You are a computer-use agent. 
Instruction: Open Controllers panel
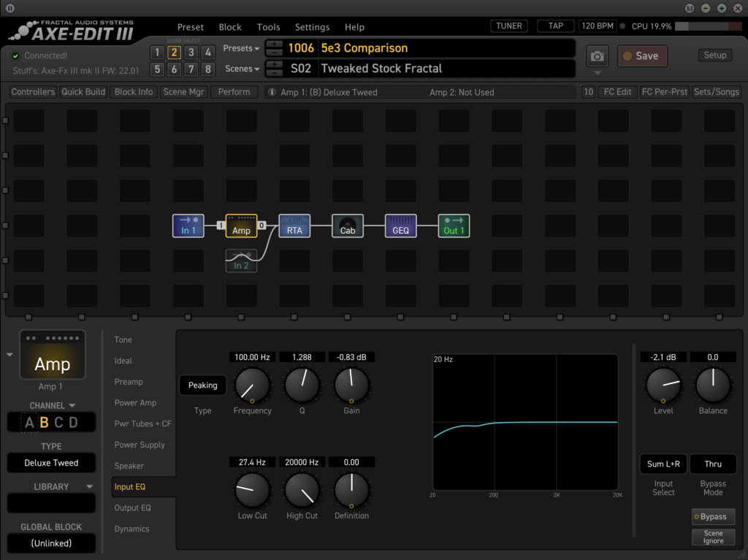pyautogui.click(x=33, y=92)
